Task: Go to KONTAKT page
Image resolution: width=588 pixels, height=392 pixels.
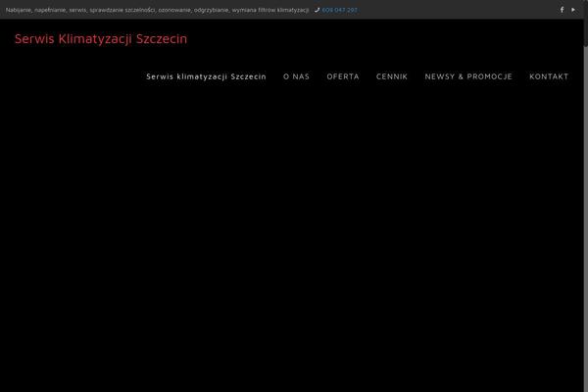Action: point(549,76)
